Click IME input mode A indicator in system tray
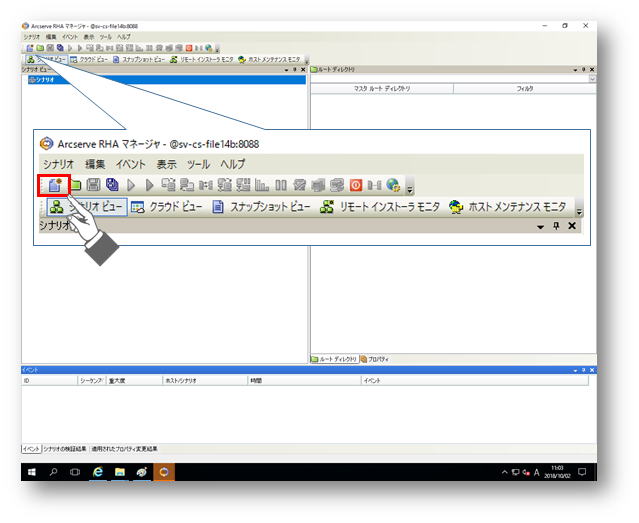The width and height of the screenshot is (639, 523). [536, 472]
